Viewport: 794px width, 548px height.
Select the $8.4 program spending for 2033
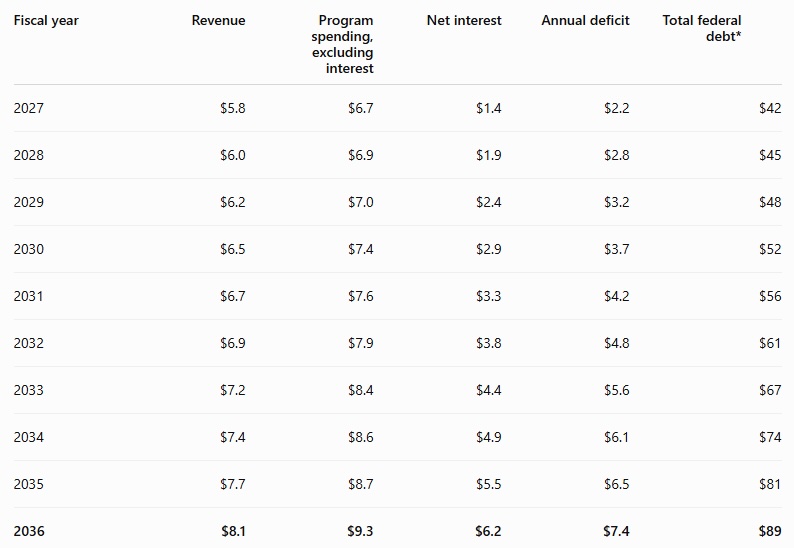point(361,390)
